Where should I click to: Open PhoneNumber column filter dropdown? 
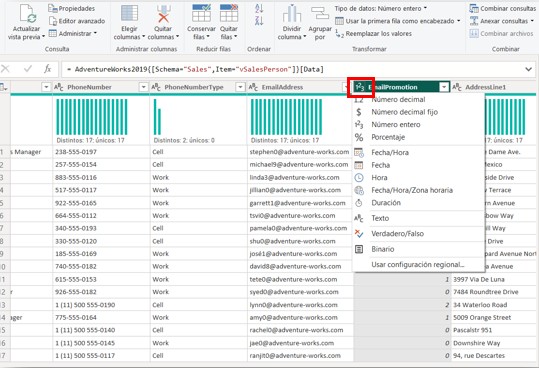[144, 87]
